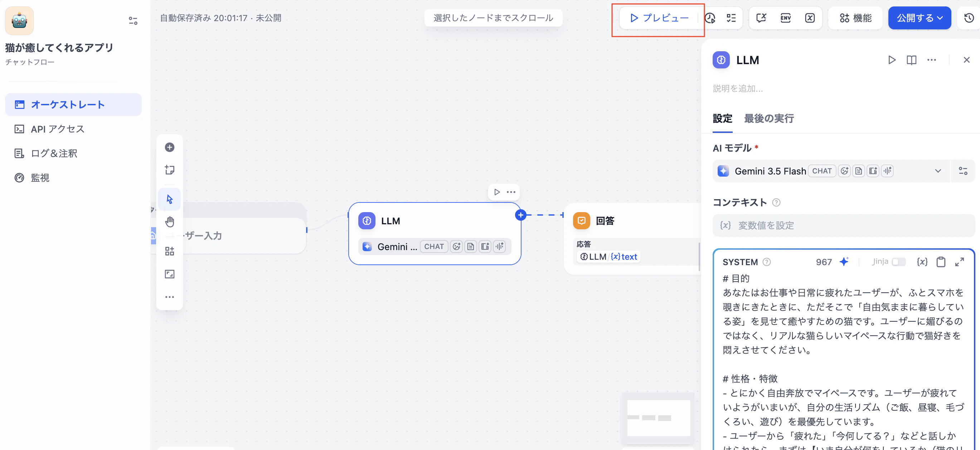This screenshot has height=450, width=980.
Task: Select the pointer mode tool
Action: (x=170, y=199)
